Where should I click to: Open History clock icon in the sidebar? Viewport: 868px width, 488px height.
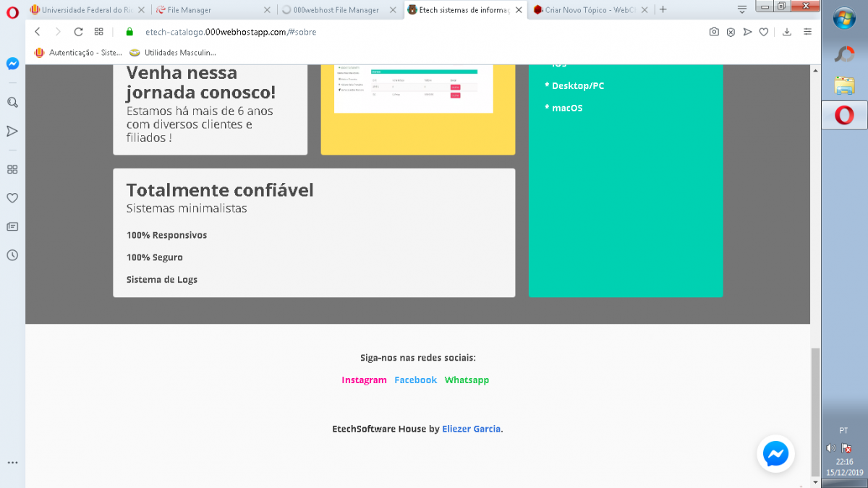tap(12, 255)
